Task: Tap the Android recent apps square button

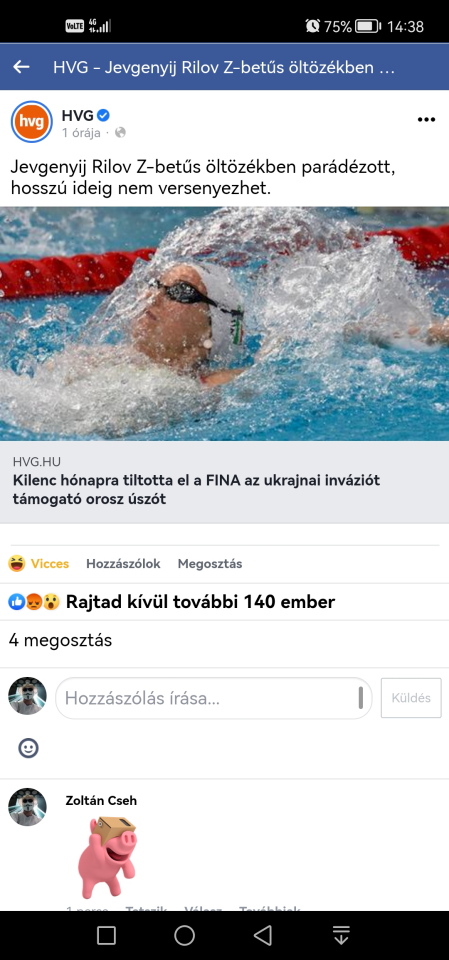Action: tap(107, 936)
